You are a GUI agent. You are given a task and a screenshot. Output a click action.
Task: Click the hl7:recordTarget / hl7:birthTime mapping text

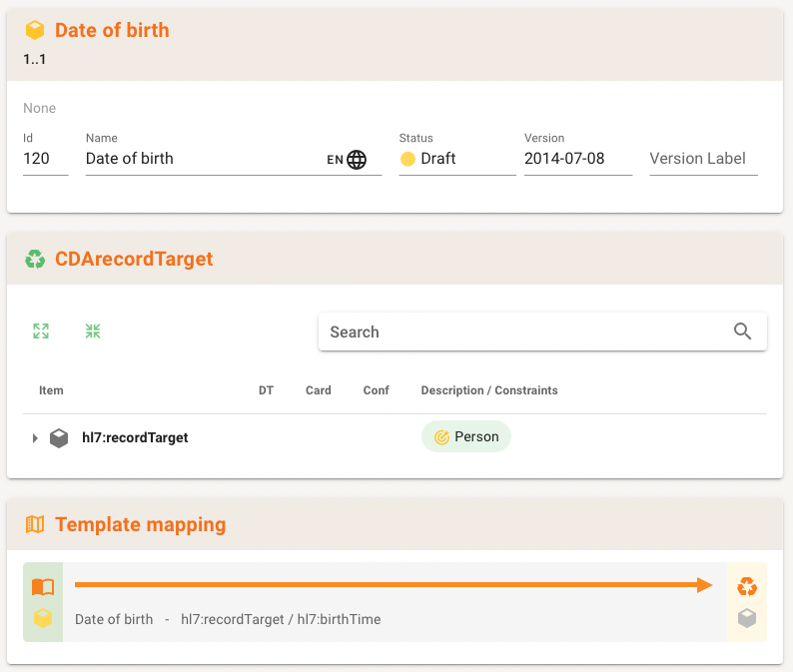(x=281, y=619)
